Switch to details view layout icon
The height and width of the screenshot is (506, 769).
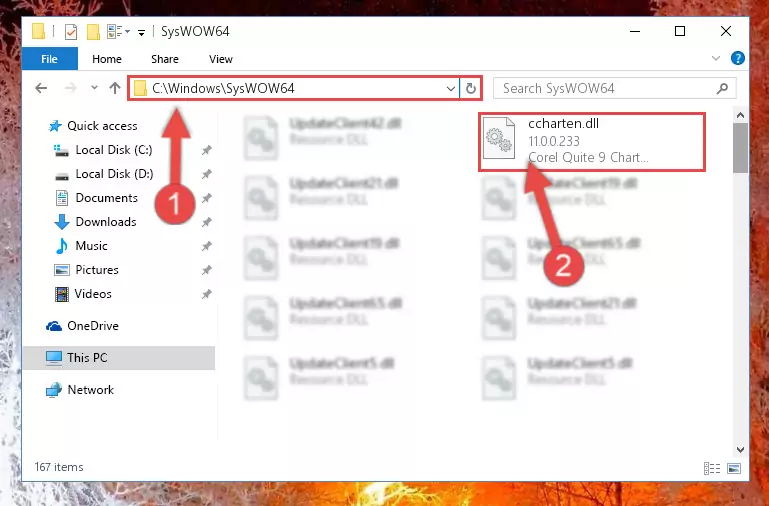point(712,468)
